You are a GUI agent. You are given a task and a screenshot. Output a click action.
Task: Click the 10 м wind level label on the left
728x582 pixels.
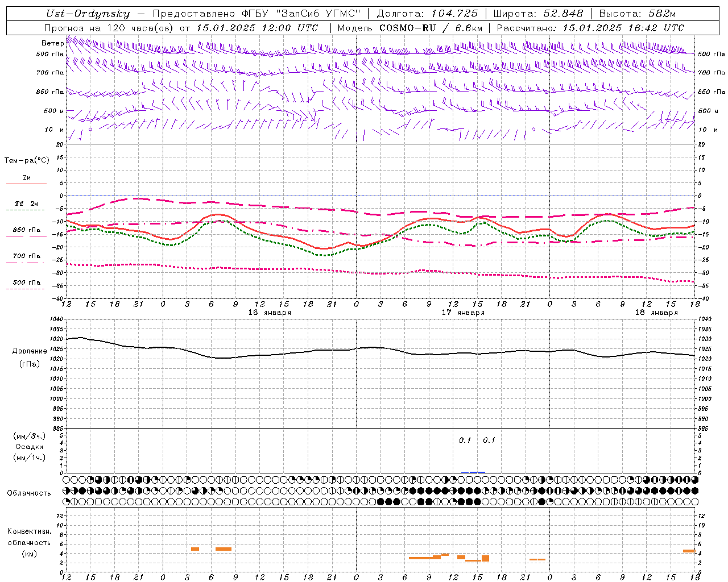pyautogui.click(x=53, y=130)
